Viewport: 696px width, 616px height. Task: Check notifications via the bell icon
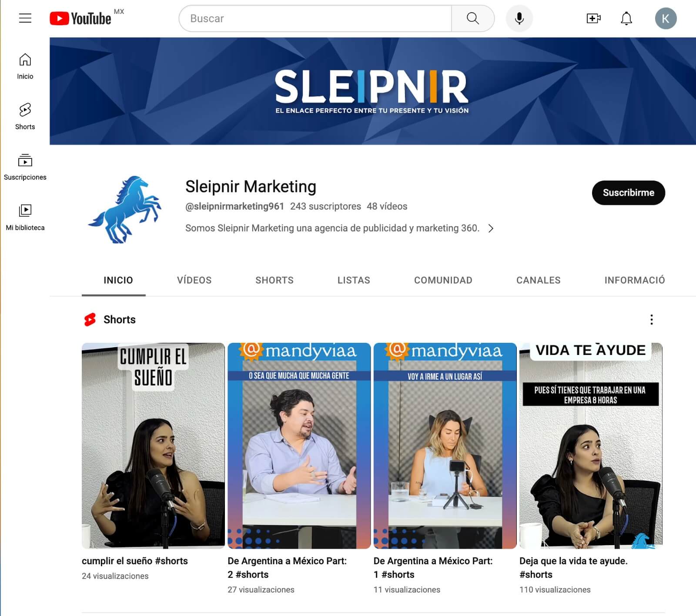pyautogui.click(x=626, y=18)
